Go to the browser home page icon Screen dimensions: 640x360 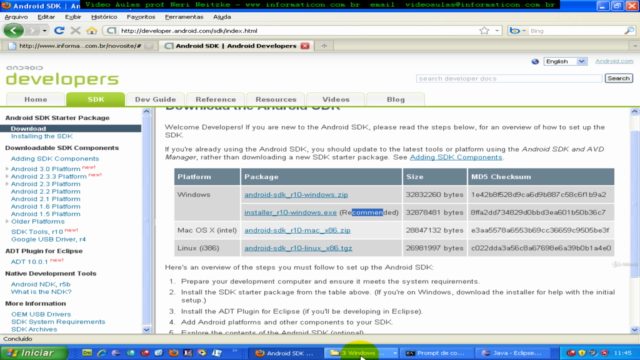(92, 31)
